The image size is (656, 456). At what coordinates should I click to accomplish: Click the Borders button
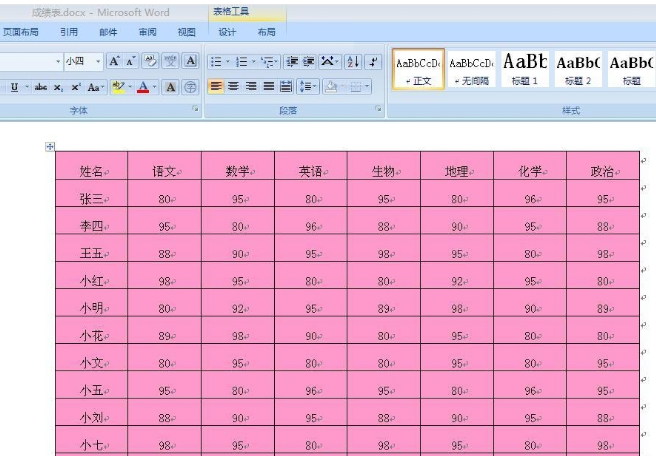tap(356, 87)
